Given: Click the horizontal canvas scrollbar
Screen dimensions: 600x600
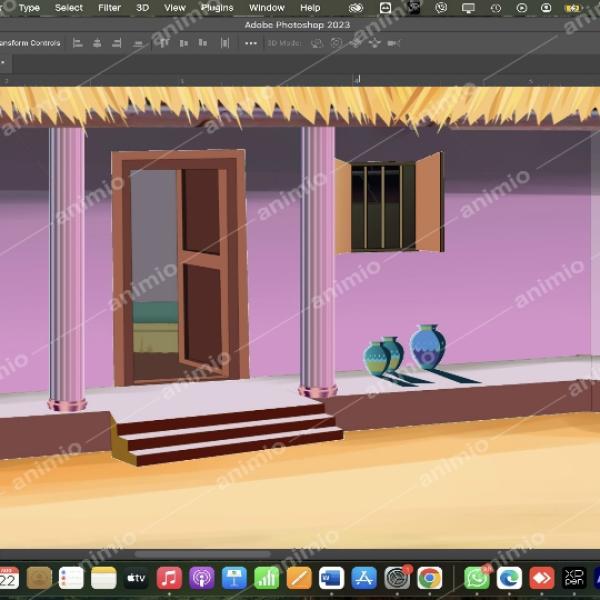Looking at the screenshot, I should [202, 554].
